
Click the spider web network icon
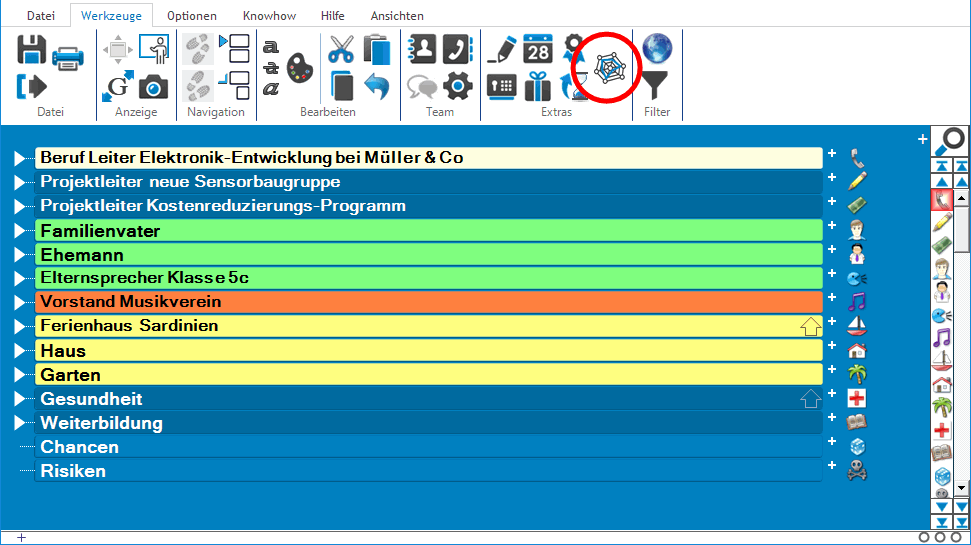pyautogui.click(x=608, y=67)
